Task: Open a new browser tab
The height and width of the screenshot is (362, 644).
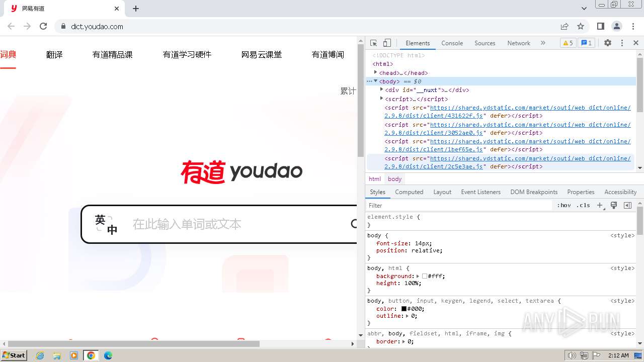Action: point(136,9)
